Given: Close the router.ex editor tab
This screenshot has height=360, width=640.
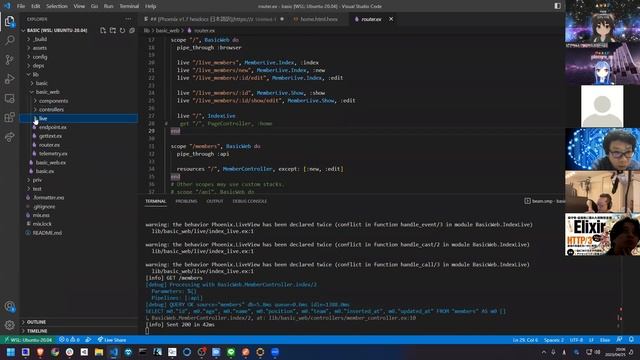Looking at the screenshot, I should pos(391,19).
